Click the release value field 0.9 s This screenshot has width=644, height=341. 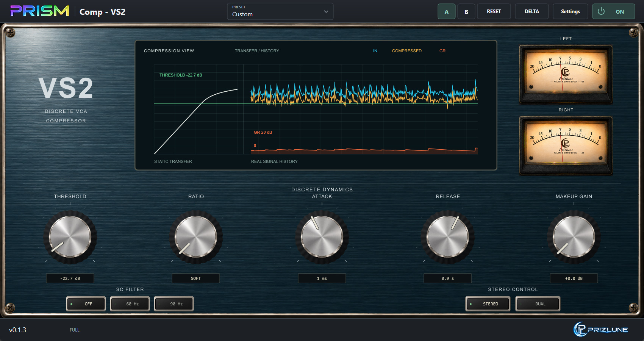pyautogui.click(x=448, y=278)
